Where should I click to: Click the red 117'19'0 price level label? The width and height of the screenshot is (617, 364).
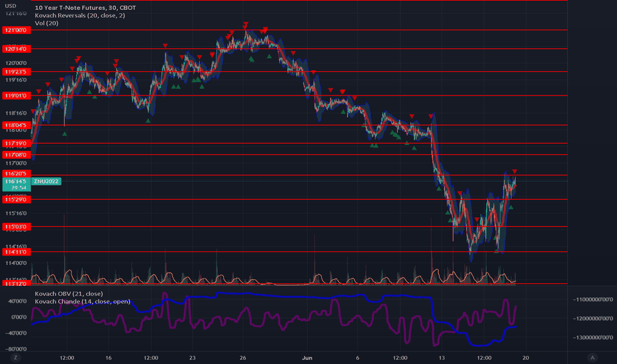coord(16,143)
